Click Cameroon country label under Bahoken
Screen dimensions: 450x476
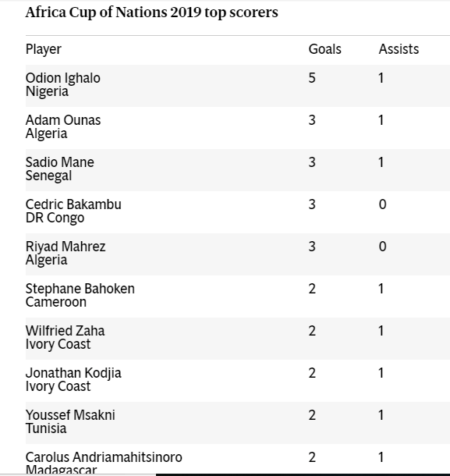coord(56,302)
